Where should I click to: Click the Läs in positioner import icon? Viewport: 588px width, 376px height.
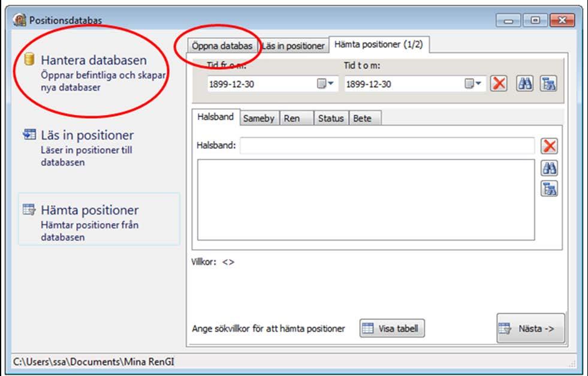coord(29,134)
